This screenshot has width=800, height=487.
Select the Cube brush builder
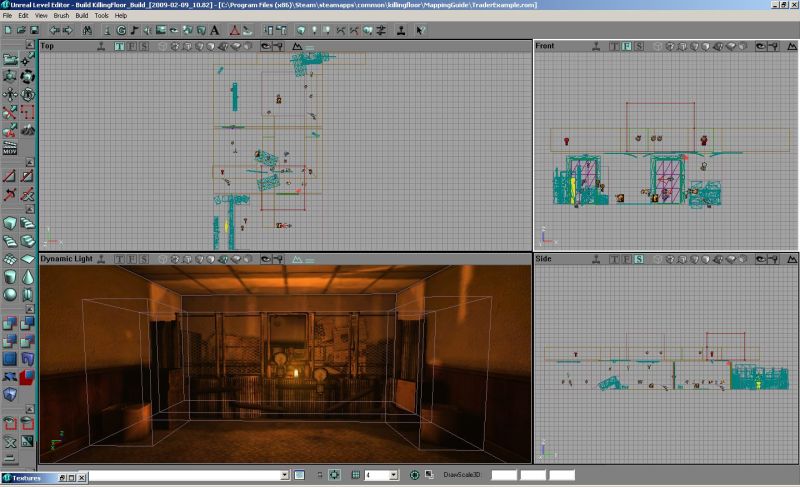pyautogui.click(x=10, y=223)
